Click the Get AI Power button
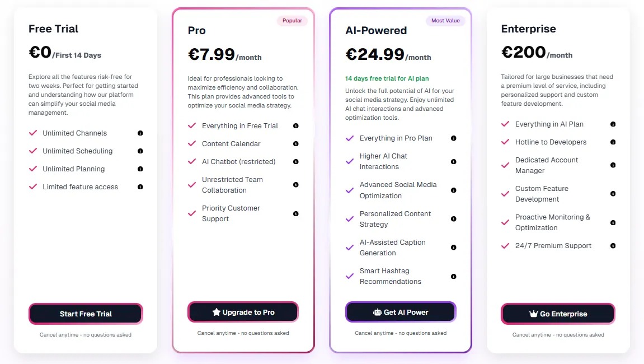This screenshot has height=364, width=644. (x=401, y=312)
